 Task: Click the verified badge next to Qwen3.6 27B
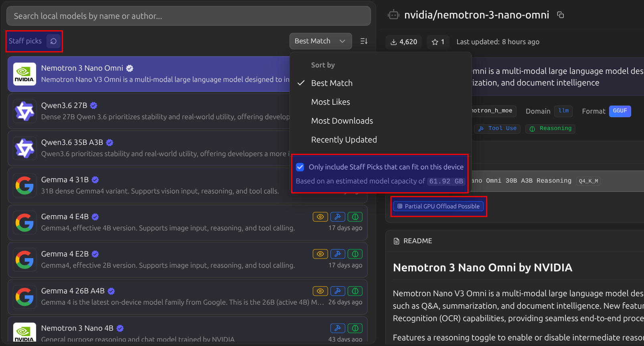click(93, 106)
